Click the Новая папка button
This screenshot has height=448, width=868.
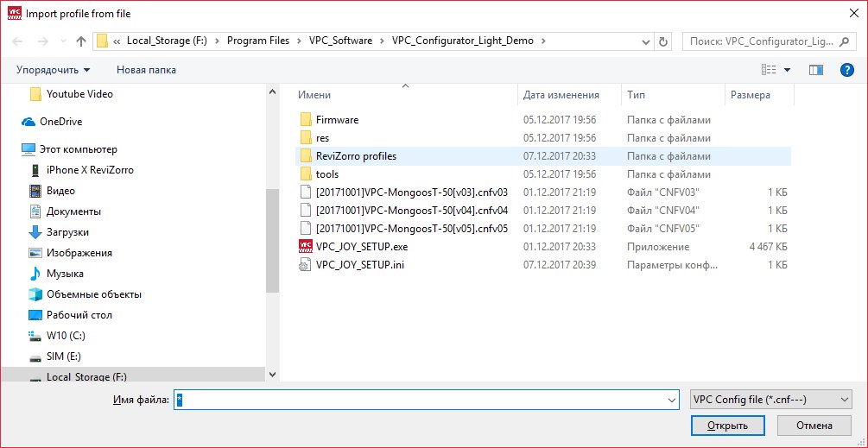pos(146,70)
